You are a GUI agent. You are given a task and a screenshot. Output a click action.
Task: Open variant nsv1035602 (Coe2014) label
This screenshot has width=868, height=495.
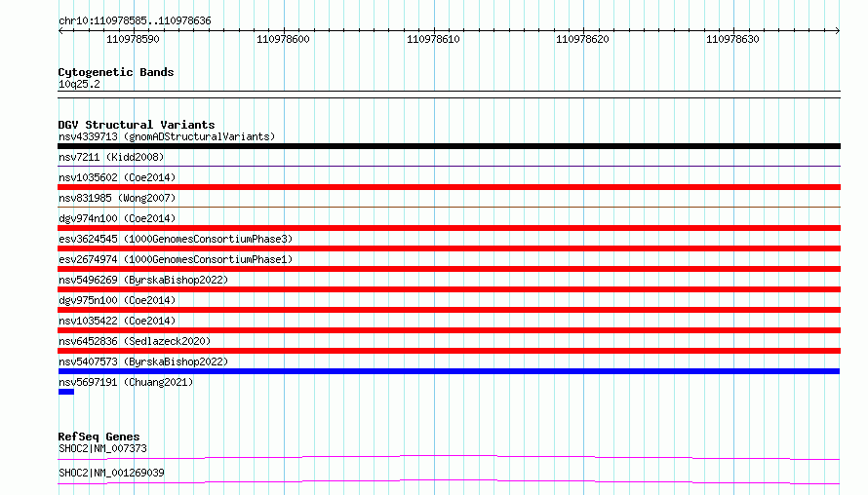(x=117, y=177)
